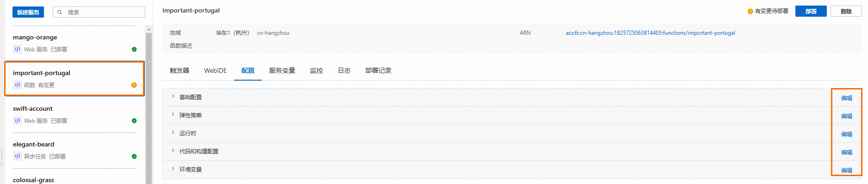Click the magnifier icon in the search box
This screenshot has height=184, width=868.
point(60,12)
